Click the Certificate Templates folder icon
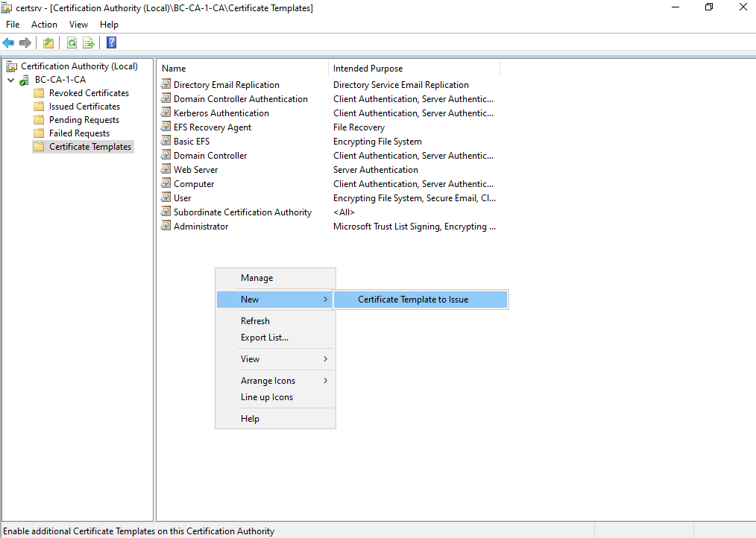The image size is (756, 538). point(39,147)
